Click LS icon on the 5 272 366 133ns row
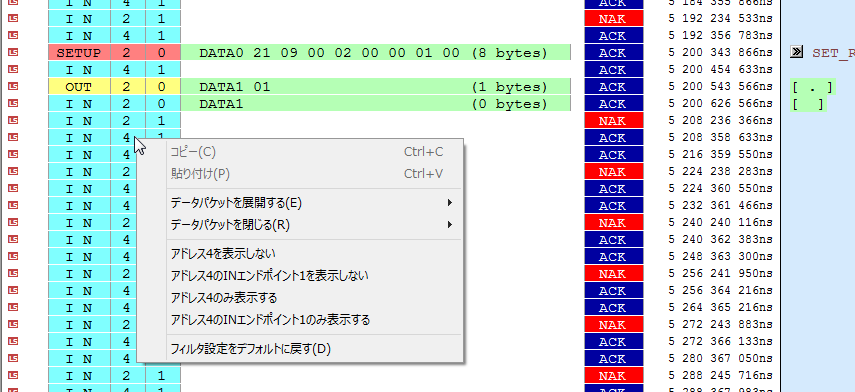The image size is (855, 392). [13, 341]
